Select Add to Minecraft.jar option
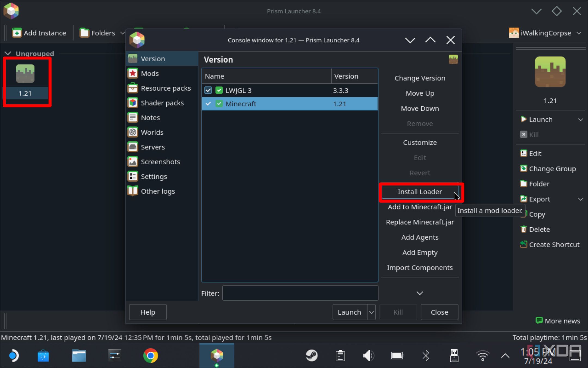Image resolution: width=588 pixels, height=368 pixels. pos(420,206)
